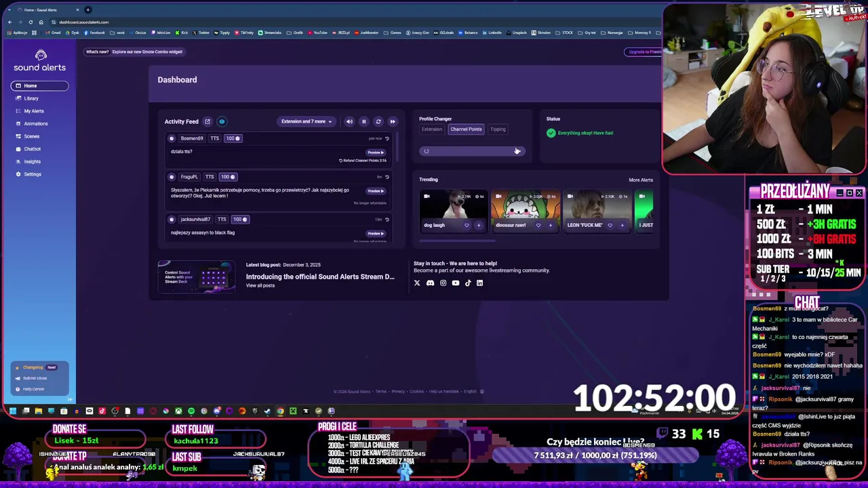Toggle the circle next to jacksurvival87
Screen dimensions: 868x488
pyautogui.click(x=172, y=220)
